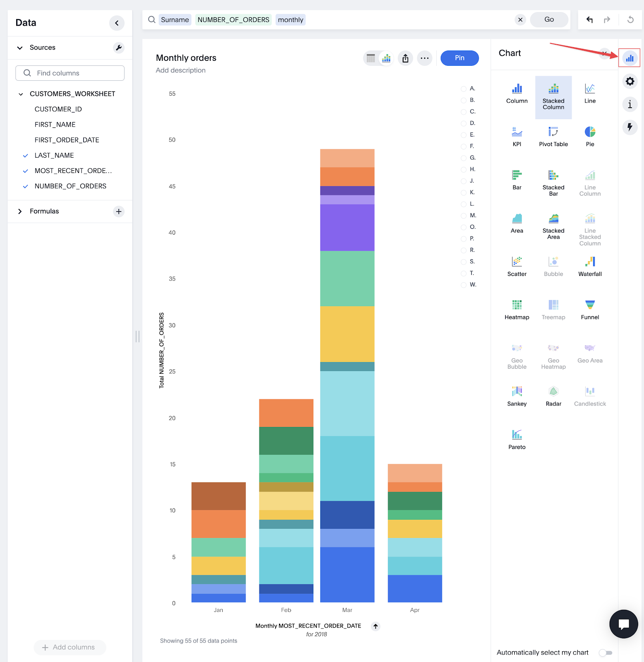Switch to table view icon
This screenshot has width=644, height=662.
tap(371, 58)
